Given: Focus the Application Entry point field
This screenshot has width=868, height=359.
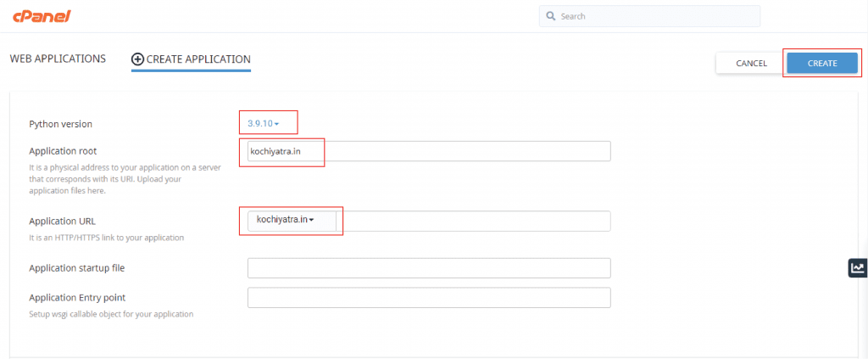Looking at the screenshot, I should click(x=428, y=298).
